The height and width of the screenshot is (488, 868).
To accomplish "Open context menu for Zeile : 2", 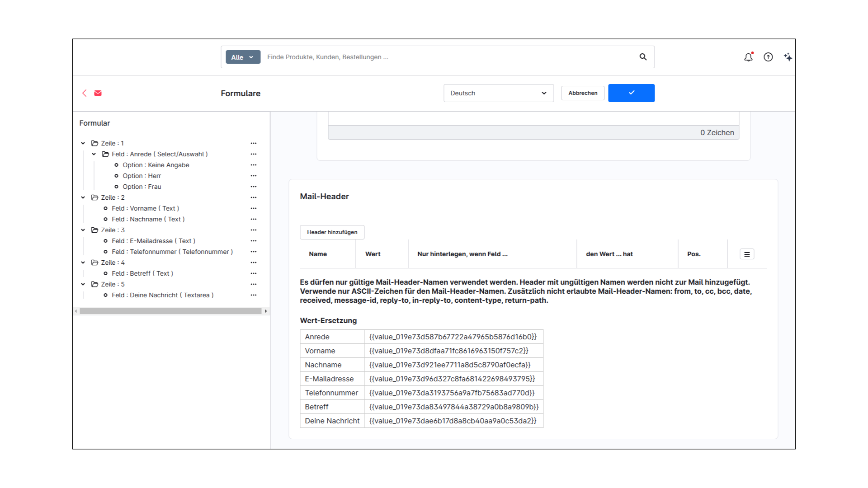I will click(254, 197).
